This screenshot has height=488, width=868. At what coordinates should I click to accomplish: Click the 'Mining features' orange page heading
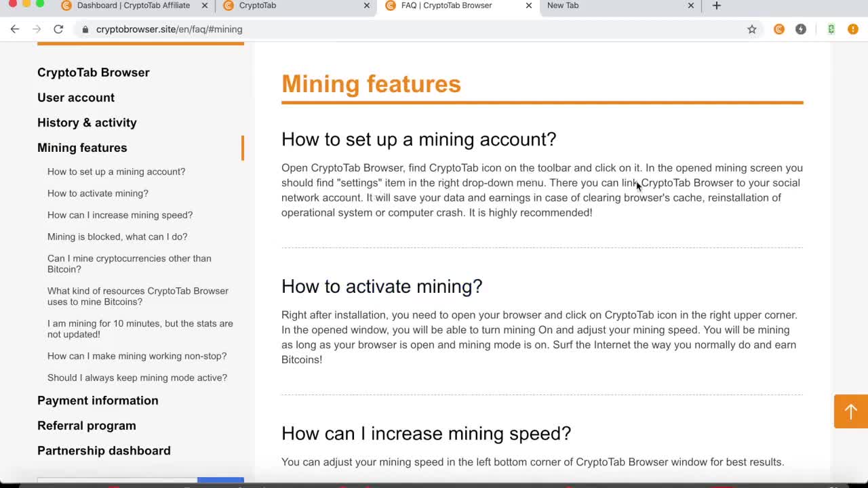371,84
